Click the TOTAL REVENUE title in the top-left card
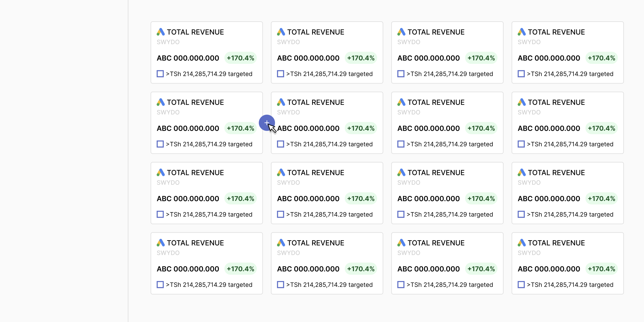The image size is (644, 322). pos(195,32)
